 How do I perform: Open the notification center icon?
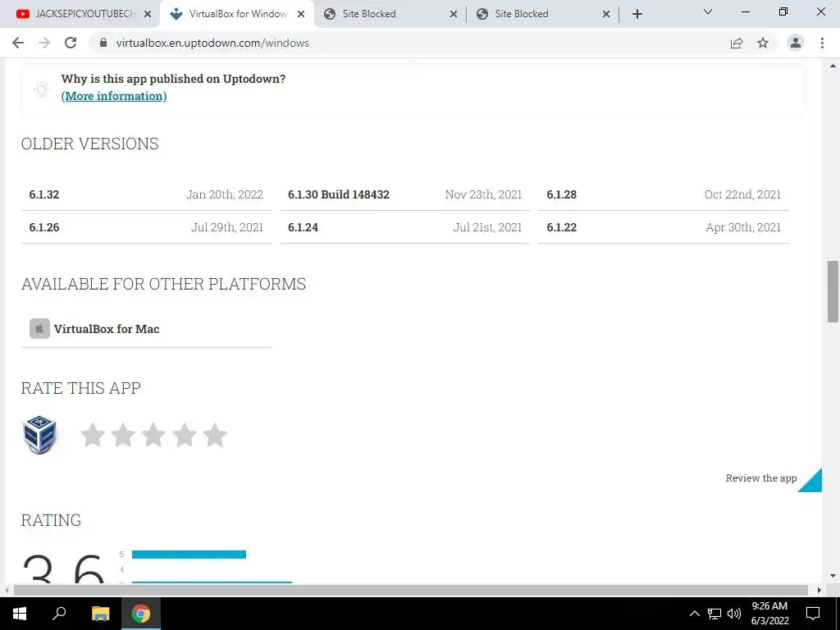pyautogui.click(x=813, y=614)
